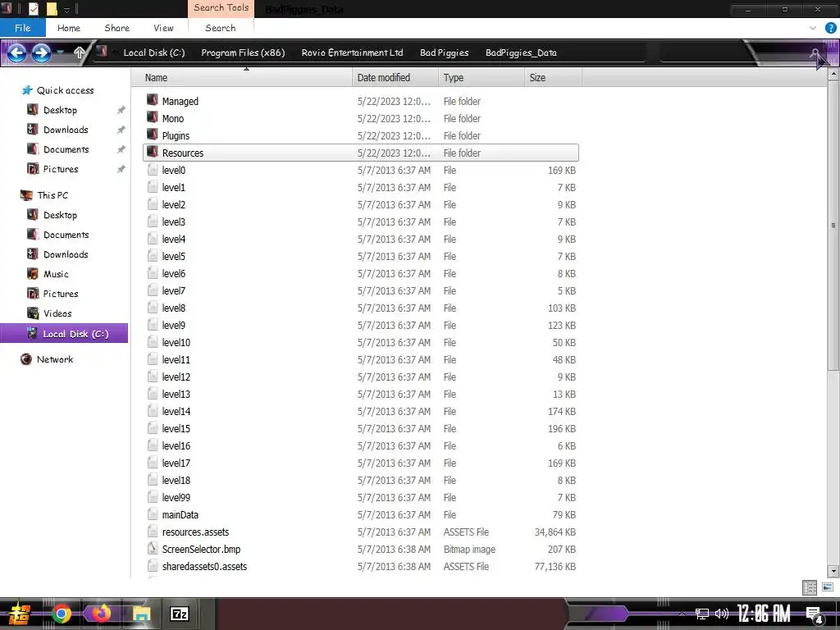Click vertical scrollbar thumb

point(833,225)
